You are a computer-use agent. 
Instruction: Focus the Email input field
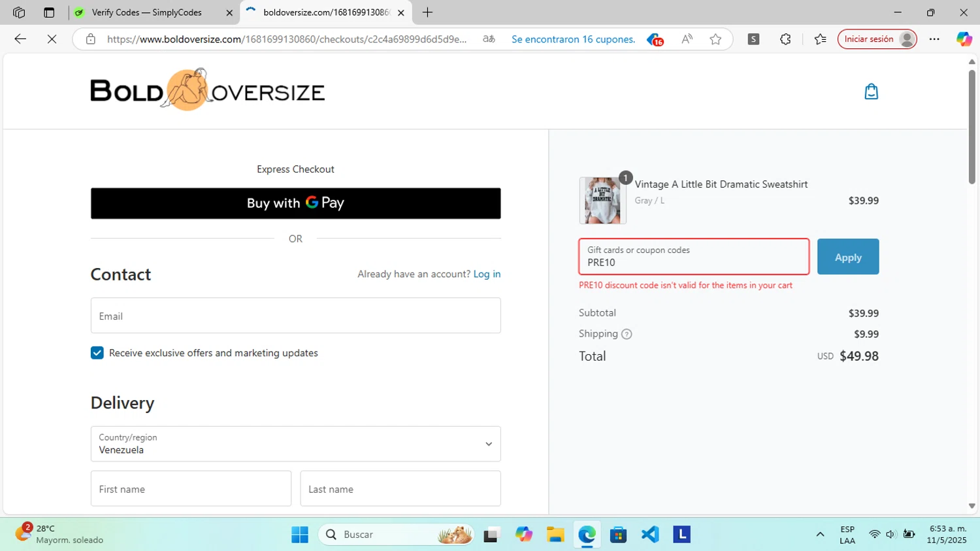point(295,316)
